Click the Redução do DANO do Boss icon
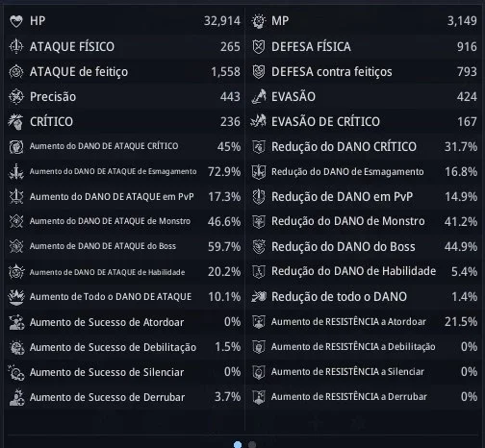The width and height of the screenshot is (485, 448). (x=259, y=246)
